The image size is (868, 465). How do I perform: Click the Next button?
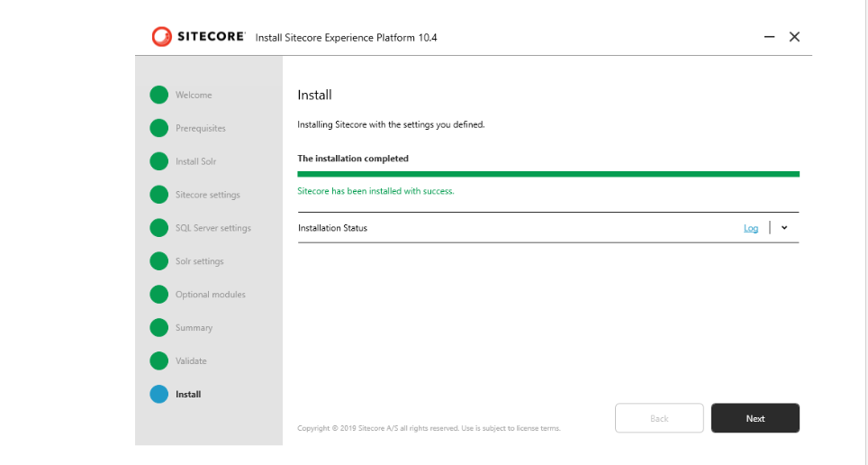tap(755, 418)
